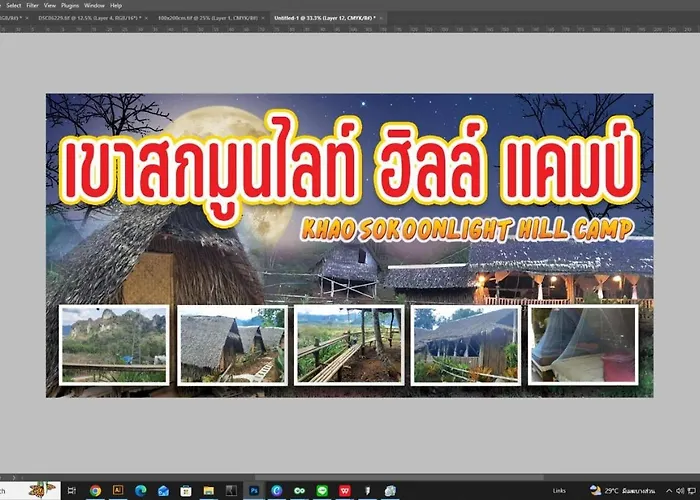Click the Links toolbar label on the taskbar

pyautogui.click(x=559, y=491)
